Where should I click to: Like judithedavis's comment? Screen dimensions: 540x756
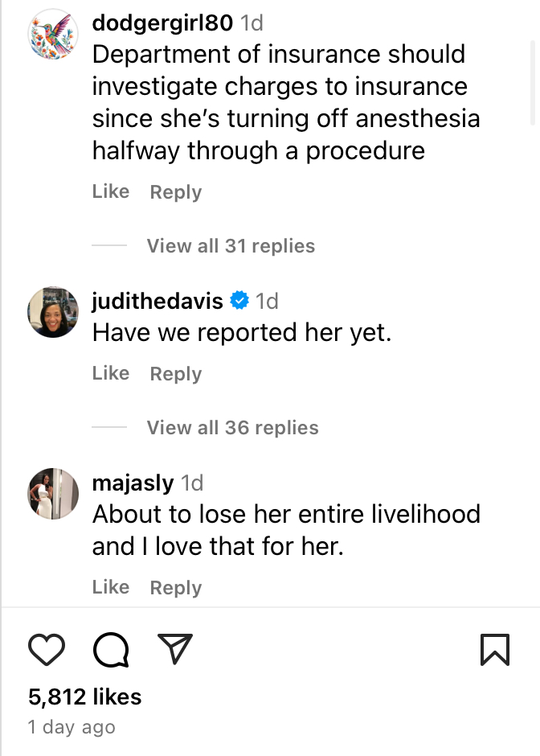[x=111, y=373]
